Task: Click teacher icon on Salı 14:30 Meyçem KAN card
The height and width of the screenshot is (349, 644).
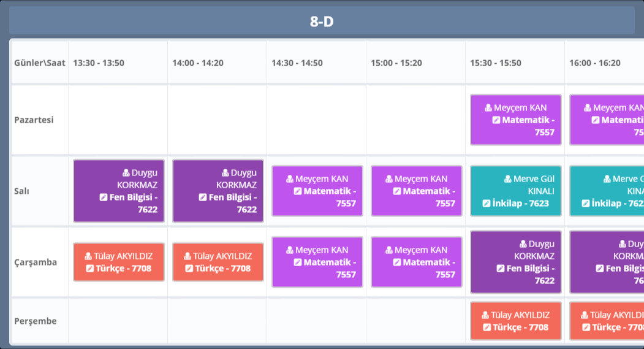Action: click(x=290, y=179)
